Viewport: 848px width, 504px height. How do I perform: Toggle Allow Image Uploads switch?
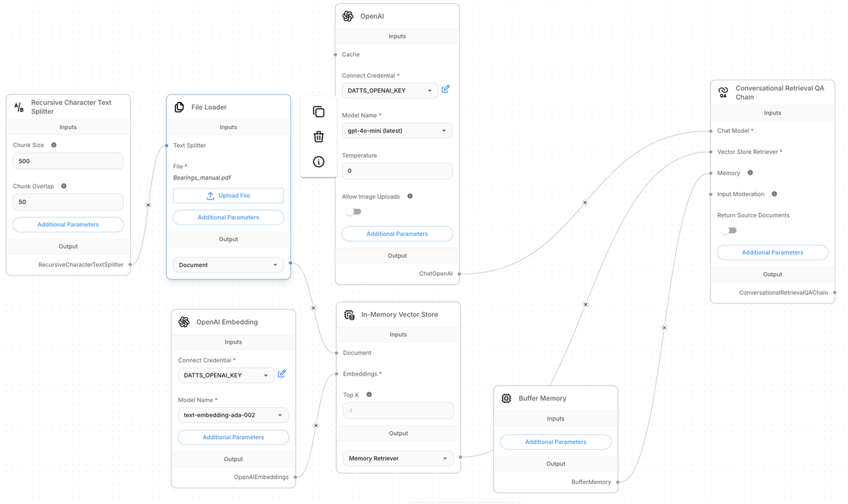[354, 212]
